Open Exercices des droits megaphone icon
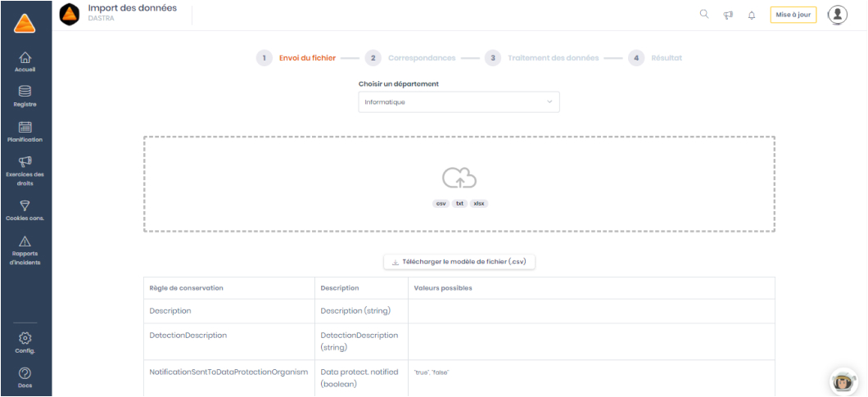The width and height of the screenshot is (868, 397). [25, 162]
